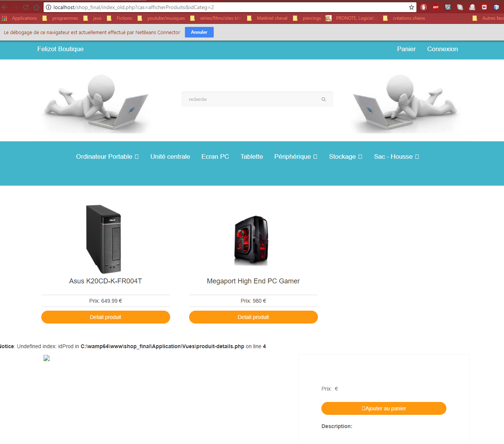Open the browser home page icon
Screen dimensions: 504x444
click(x=36, y=7)
